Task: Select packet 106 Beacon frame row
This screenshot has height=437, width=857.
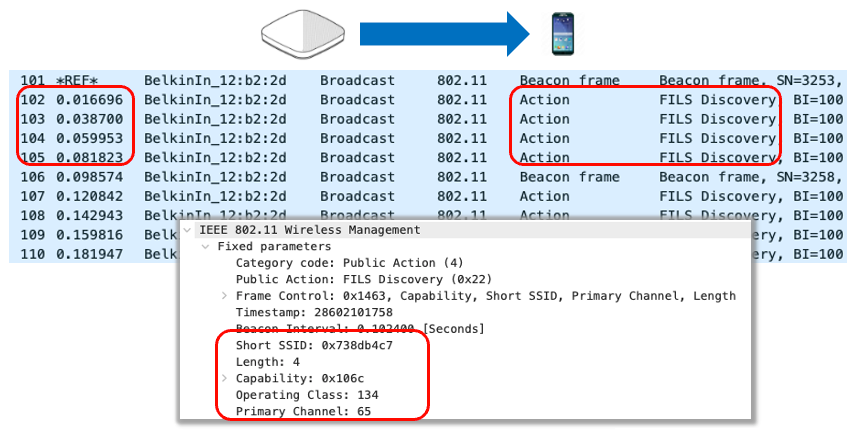Action: 428,177
